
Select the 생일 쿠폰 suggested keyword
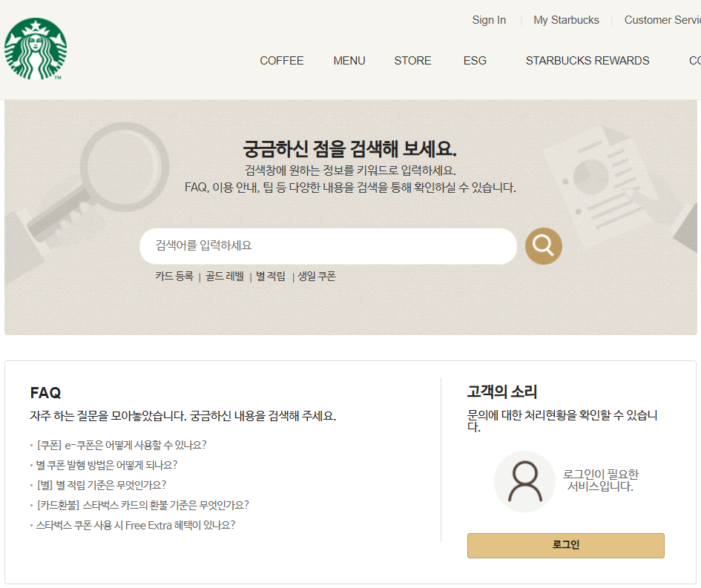point(317,277)
